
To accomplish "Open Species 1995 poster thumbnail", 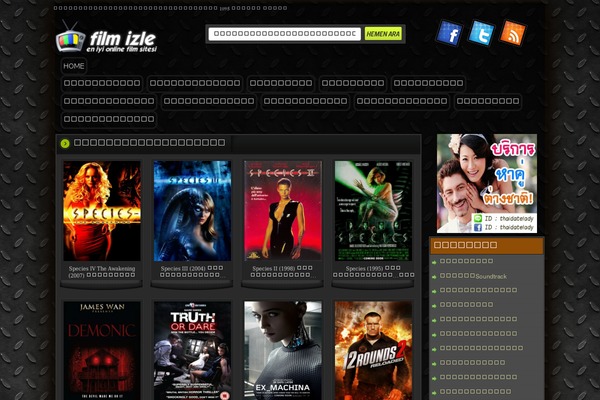I will click(x=373, y=211).
